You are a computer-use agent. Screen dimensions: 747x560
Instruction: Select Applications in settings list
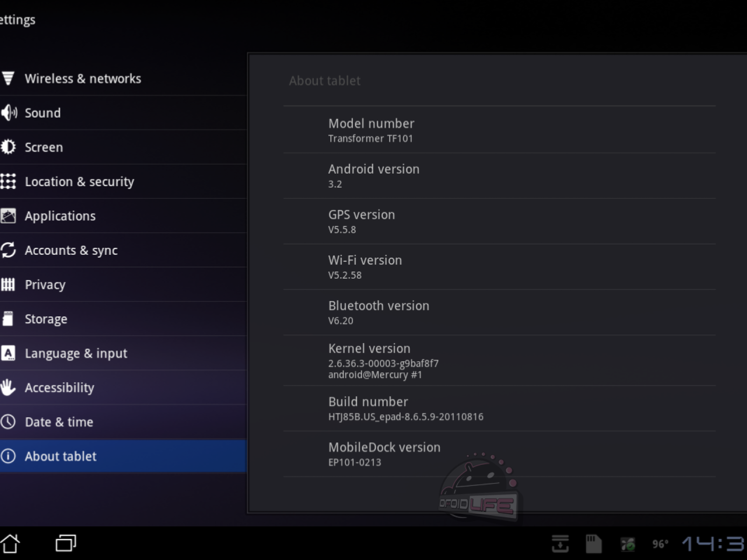[x=123, y=216]
